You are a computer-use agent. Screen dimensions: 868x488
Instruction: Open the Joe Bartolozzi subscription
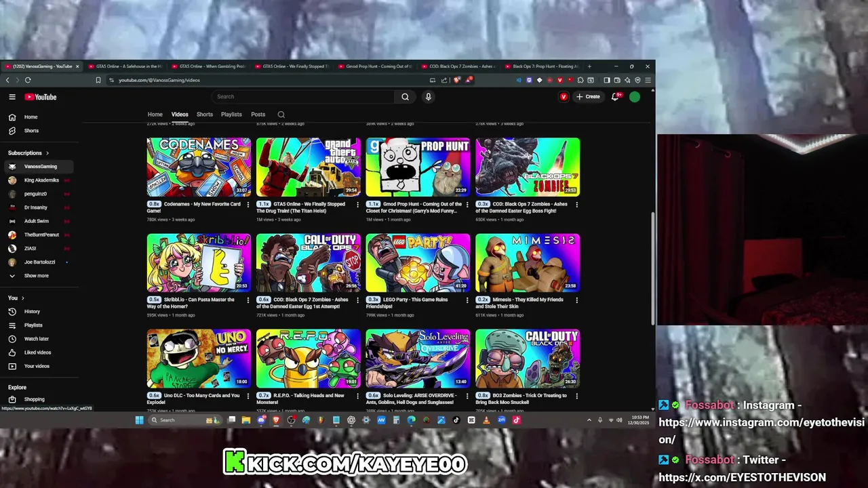tap(40, 262)
